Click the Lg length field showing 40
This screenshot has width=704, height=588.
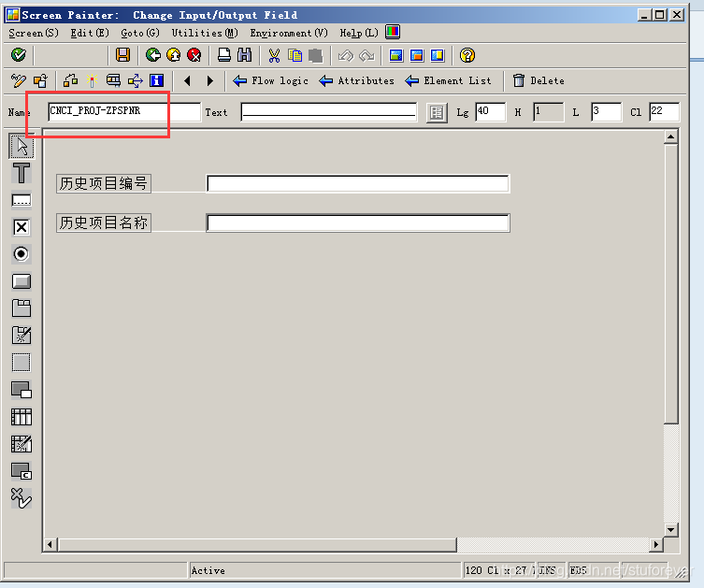click(x=490, y=112)
